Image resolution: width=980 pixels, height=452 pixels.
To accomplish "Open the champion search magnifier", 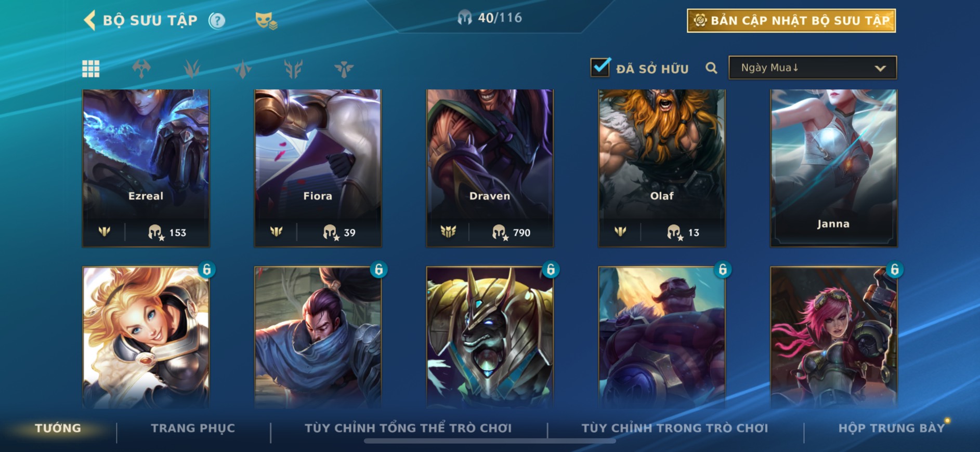I will [x=711, y=68].
